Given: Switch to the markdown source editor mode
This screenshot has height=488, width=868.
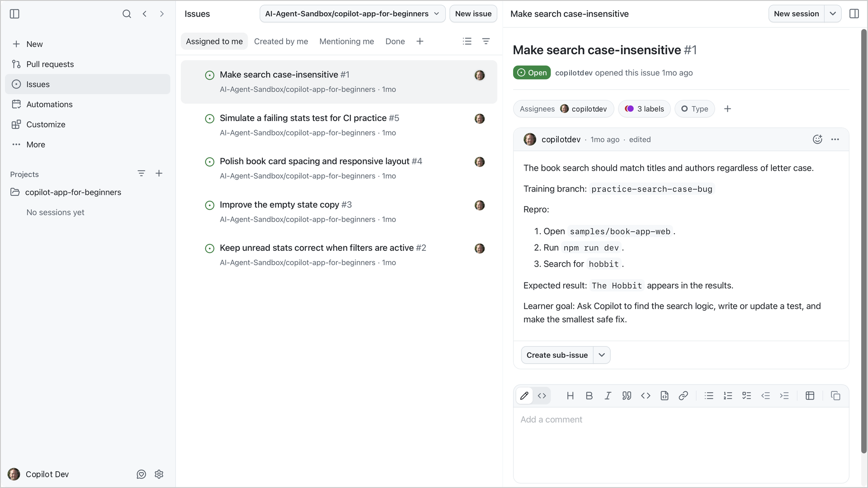Looking at the screenshot, I should pyautogui.click(x=542, y=396).
